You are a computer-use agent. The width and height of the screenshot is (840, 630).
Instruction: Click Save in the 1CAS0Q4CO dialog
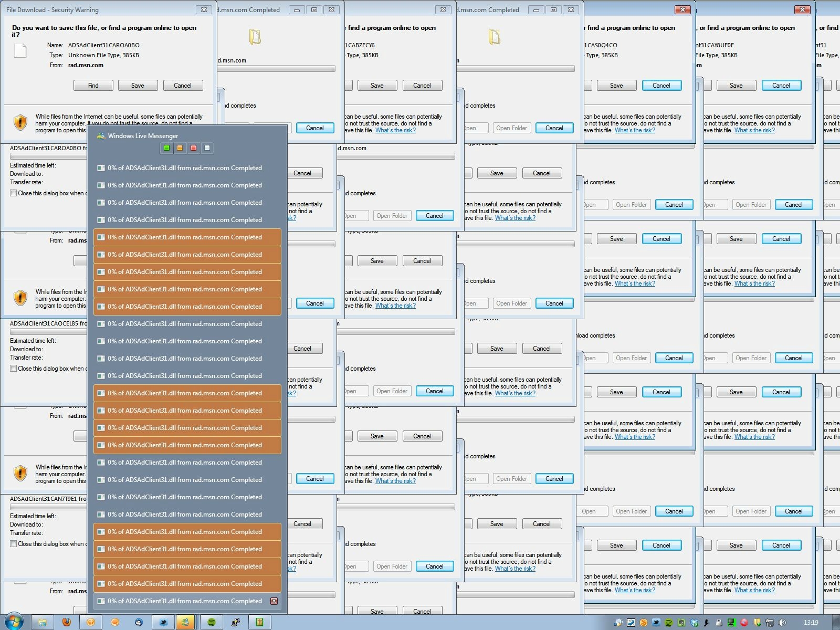tap(616, 86)
